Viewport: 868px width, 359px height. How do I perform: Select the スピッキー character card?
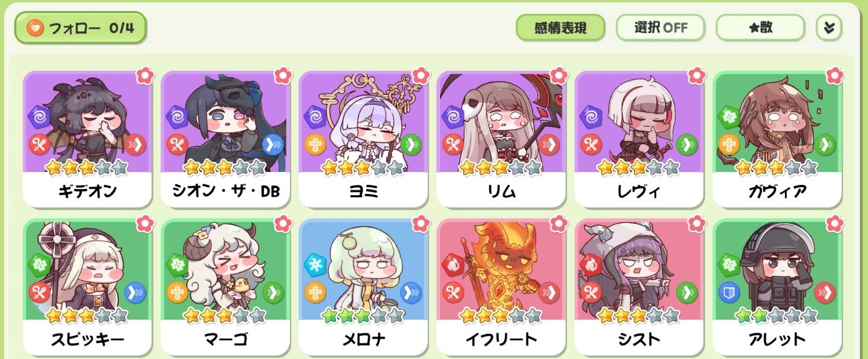tap(87, 287)
